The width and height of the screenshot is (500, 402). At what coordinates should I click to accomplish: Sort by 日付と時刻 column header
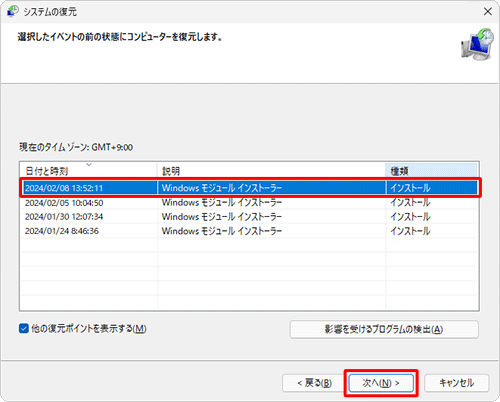pyautogui.click(x=88, y=171)
